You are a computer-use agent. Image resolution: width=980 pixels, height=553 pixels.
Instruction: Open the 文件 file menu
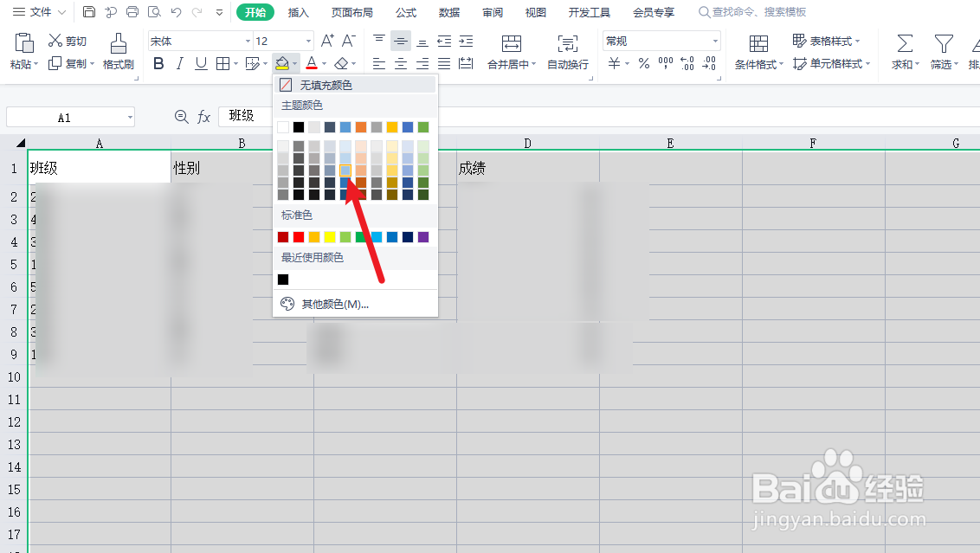pos(39,12)
